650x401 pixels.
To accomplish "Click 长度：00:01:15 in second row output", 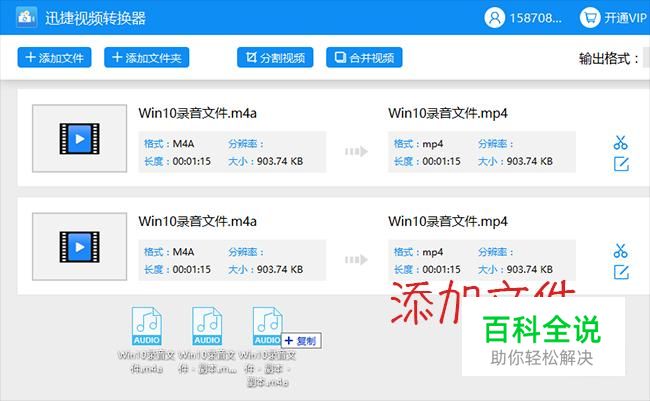I will (427, 270).
